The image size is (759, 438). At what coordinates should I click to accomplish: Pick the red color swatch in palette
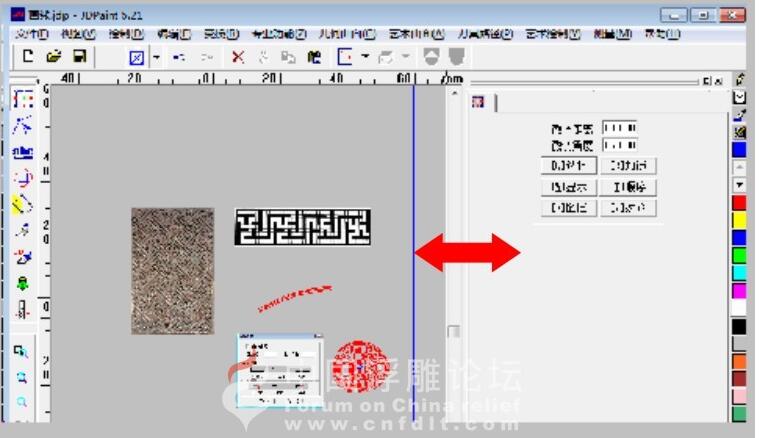coord(740,203)
